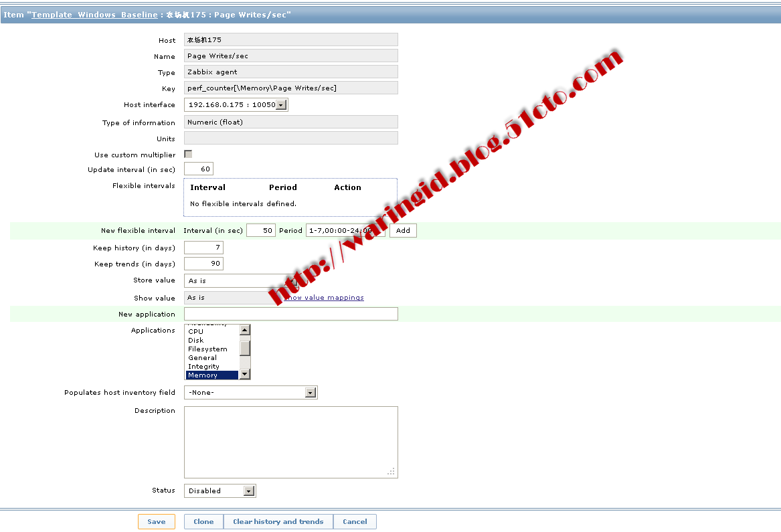781x532 pixels.
Task: Click the Applications list scrollbar thumb
Action: coord(244,348)
